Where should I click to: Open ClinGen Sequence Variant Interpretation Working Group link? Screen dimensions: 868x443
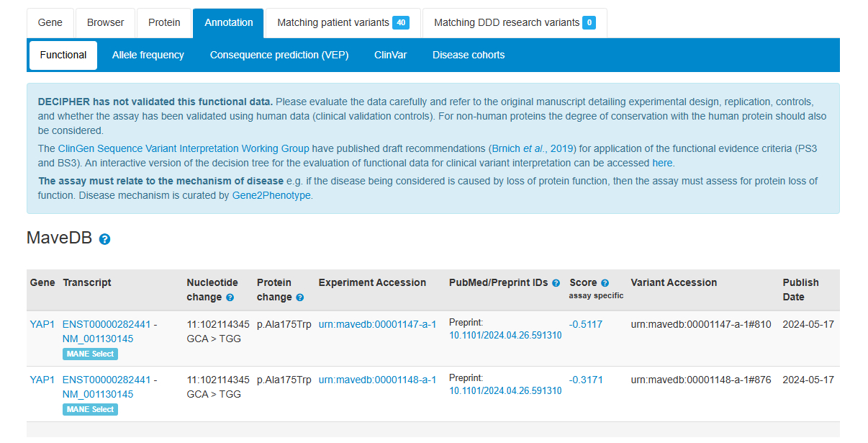click(184, 148)
